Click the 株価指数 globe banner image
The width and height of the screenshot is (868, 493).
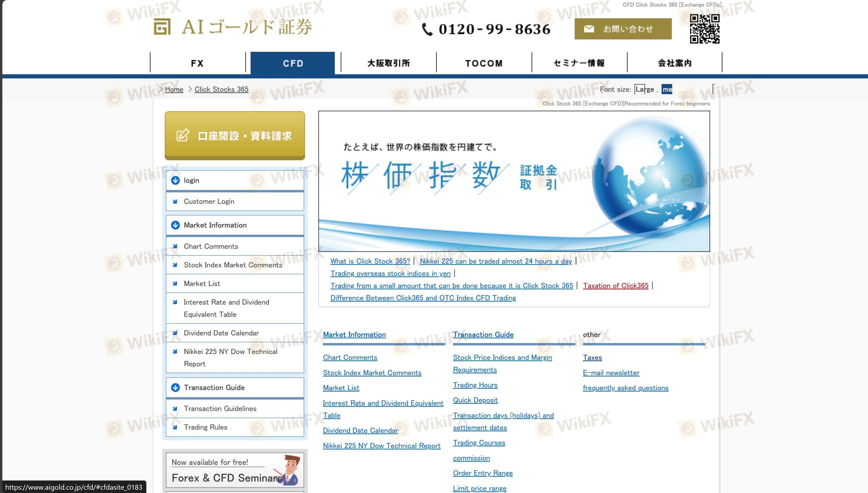(x=514, y=181)
